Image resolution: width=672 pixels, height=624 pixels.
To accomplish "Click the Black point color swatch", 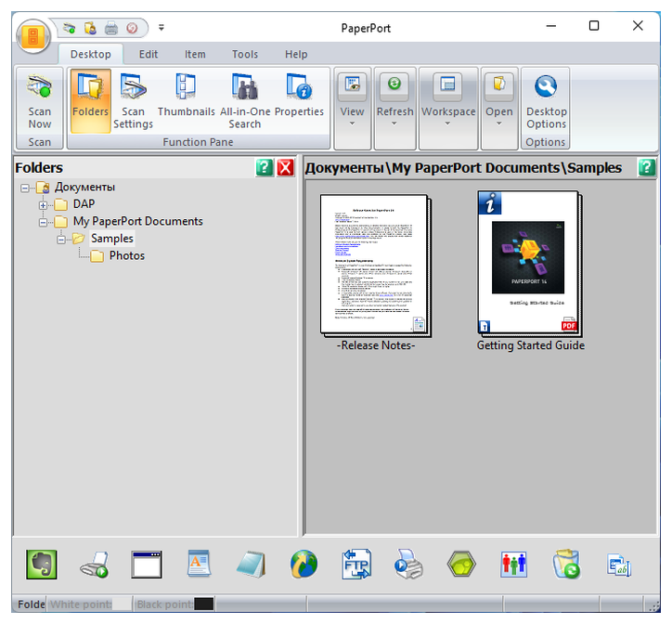I will coord(204,604).
